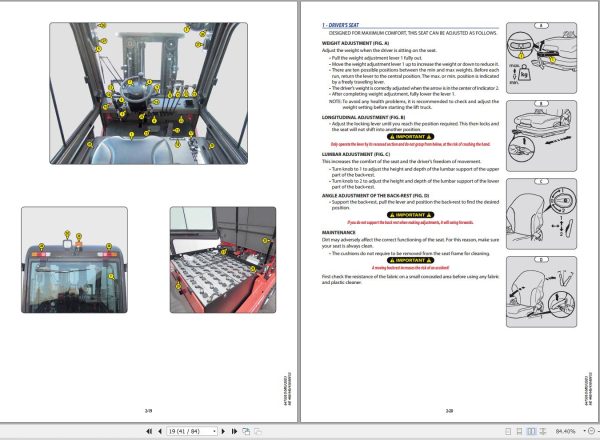
Task: Click figure D back-rest angle illustration
Action: coord(541,292)
